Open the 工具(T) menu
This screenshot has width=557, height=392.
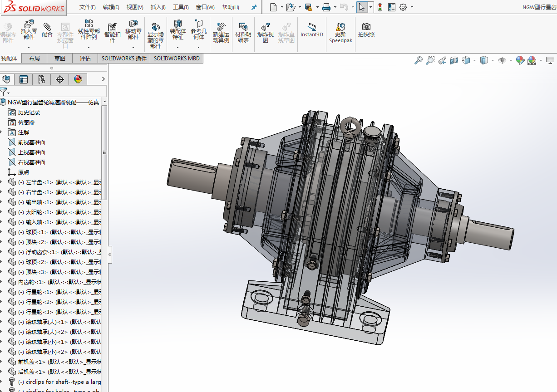click(181, 7)
